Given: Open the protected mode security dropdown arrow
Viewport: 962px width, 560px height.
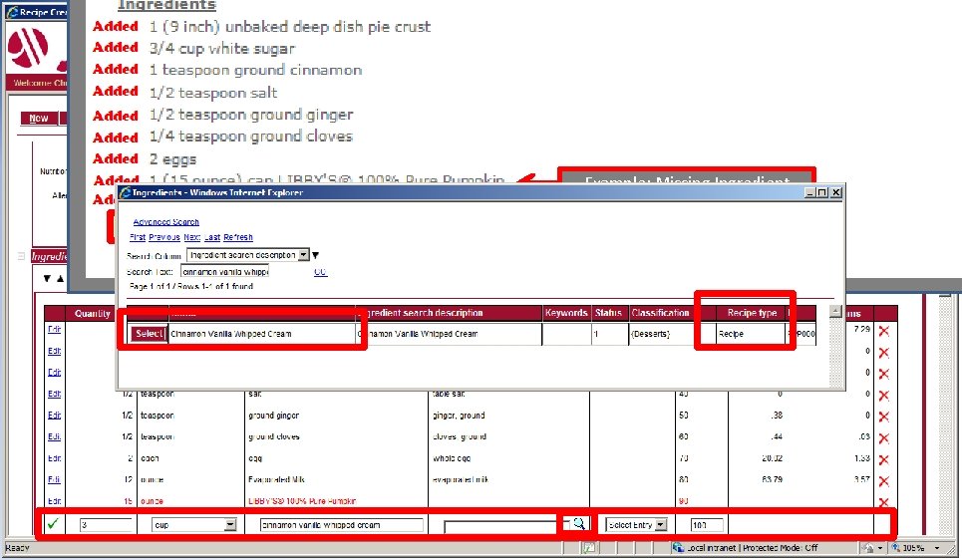Looking at the screenshot, I should click(x=880, y=548).
